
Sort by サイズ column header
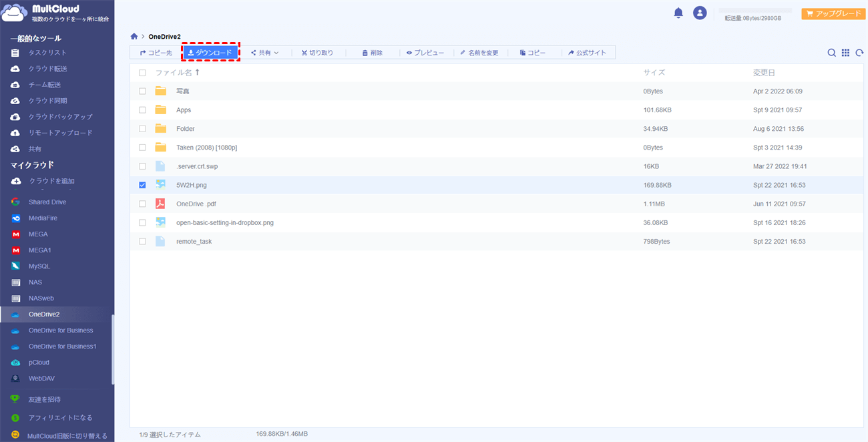654,72
